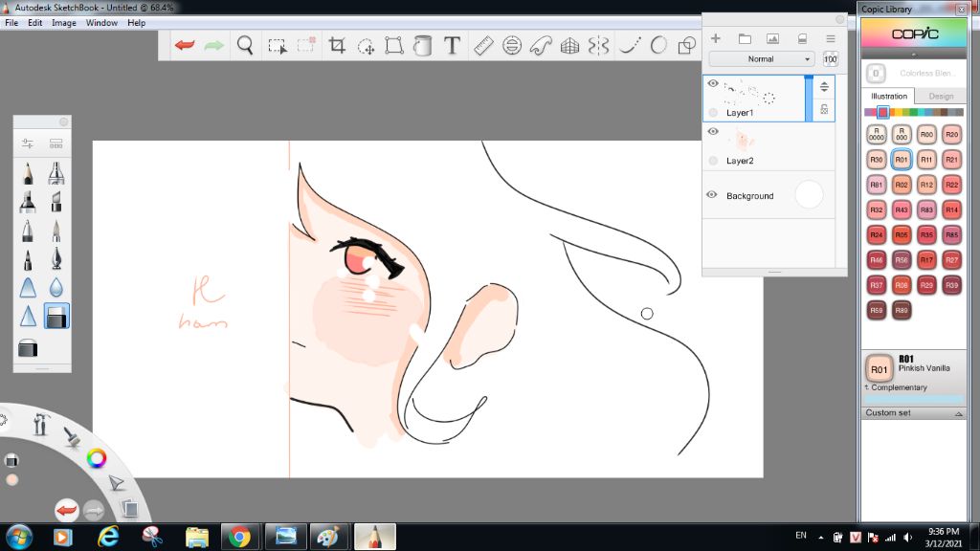Select the Airbrush tool
Image resolution: width=980 pixels, height=551 pixels.
click(x=56, y=173)
